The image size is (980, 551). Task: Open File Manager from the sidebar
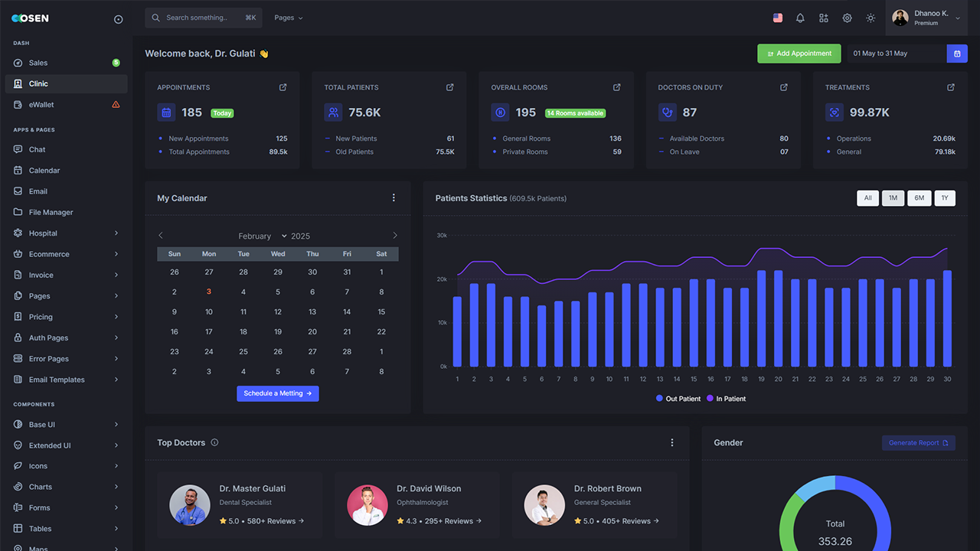[x=50, y=212]
